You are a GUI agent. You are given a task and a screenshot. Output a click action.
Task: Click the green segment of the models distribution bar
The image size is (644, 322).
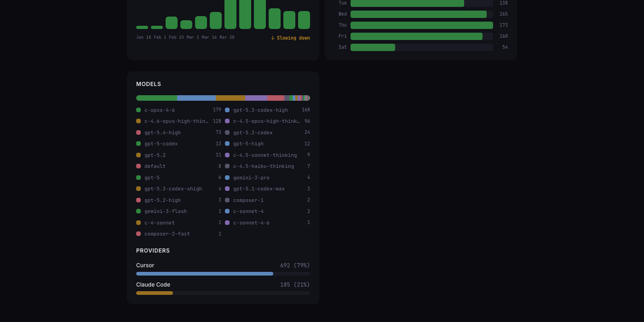click(x=156, y=98)
